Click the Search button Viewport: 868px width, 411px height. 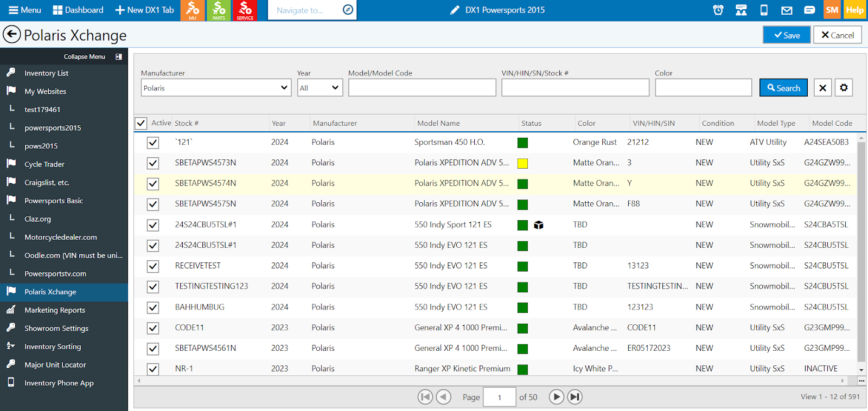click(783, 88)
